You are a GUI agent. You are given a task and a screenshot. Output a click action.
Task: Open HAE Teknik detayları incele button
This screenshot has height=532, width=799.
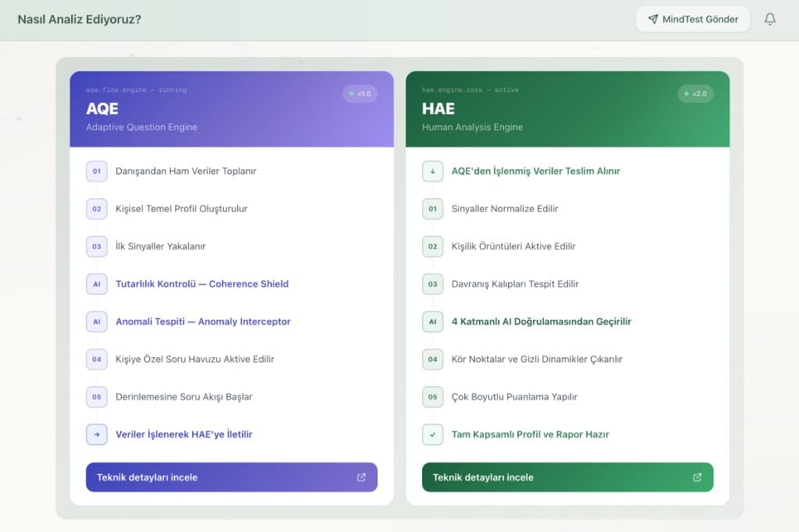(x=567, y=477)
